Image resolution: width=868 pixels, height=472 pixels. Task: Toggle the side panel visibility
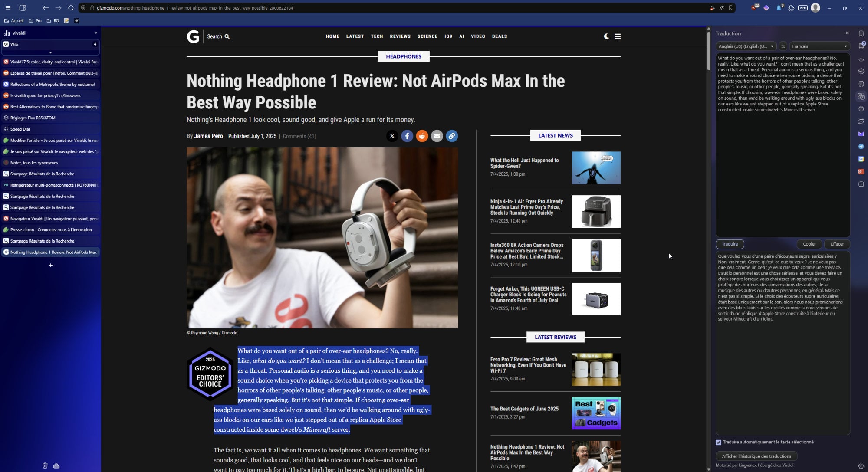coord(23,8)
